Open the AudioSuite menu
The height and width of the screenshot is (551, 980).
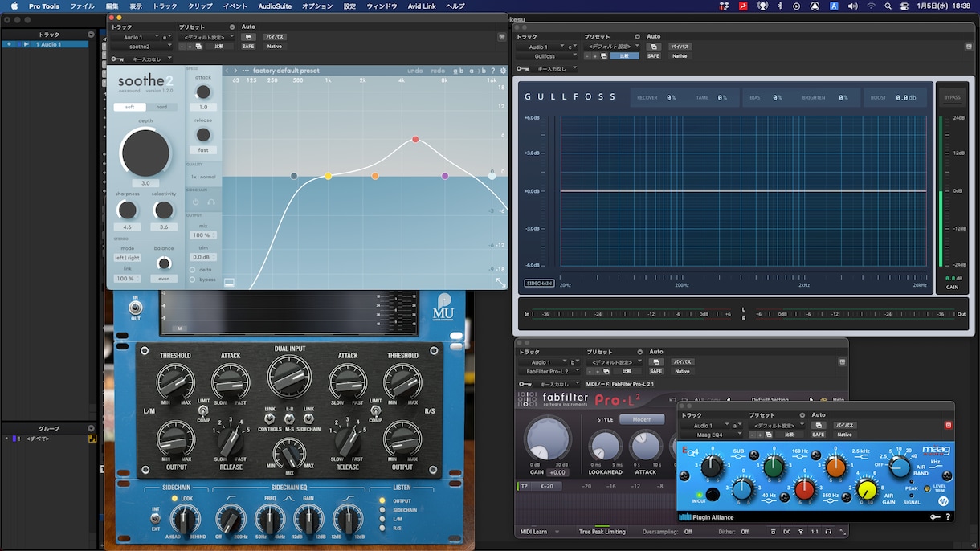click(275, 6)
